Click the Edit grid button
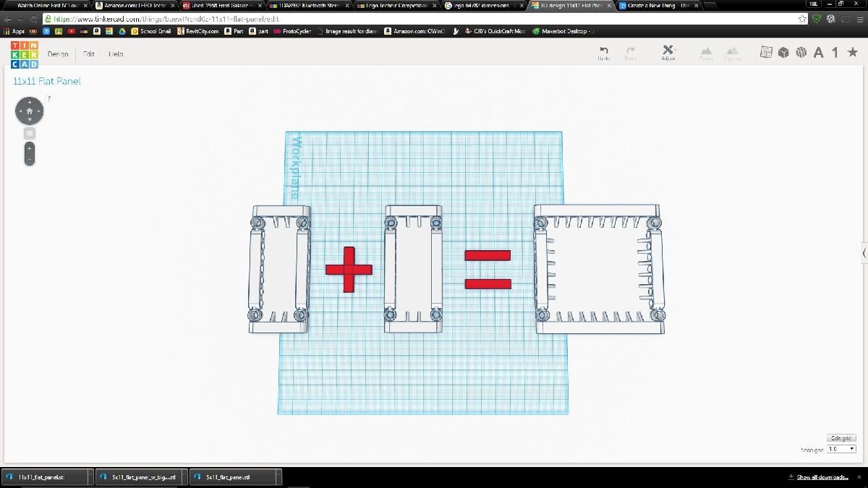 click(841, 438)
